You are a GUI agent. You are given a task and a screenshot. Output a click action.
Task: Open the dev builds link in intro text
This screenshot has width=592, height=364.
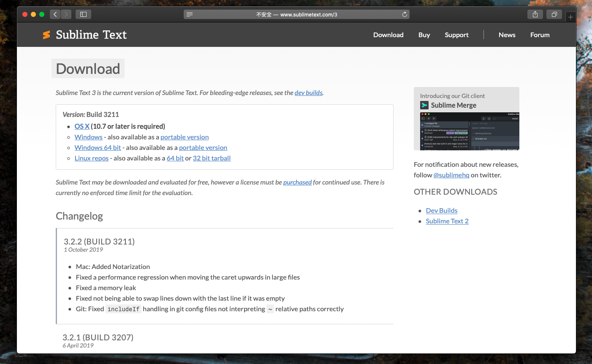308,93
